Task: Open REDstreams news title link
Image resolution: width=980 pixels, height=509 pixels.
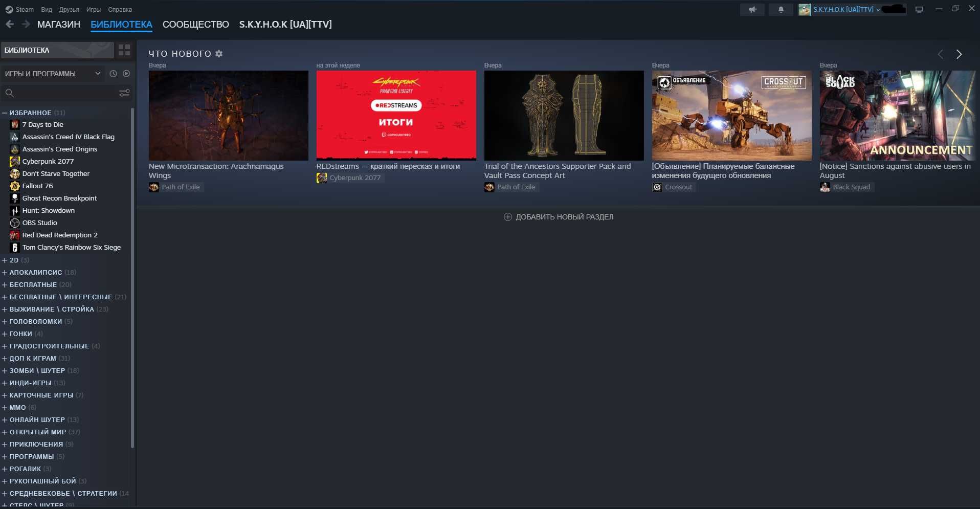Action: click(x=388, y=166)
